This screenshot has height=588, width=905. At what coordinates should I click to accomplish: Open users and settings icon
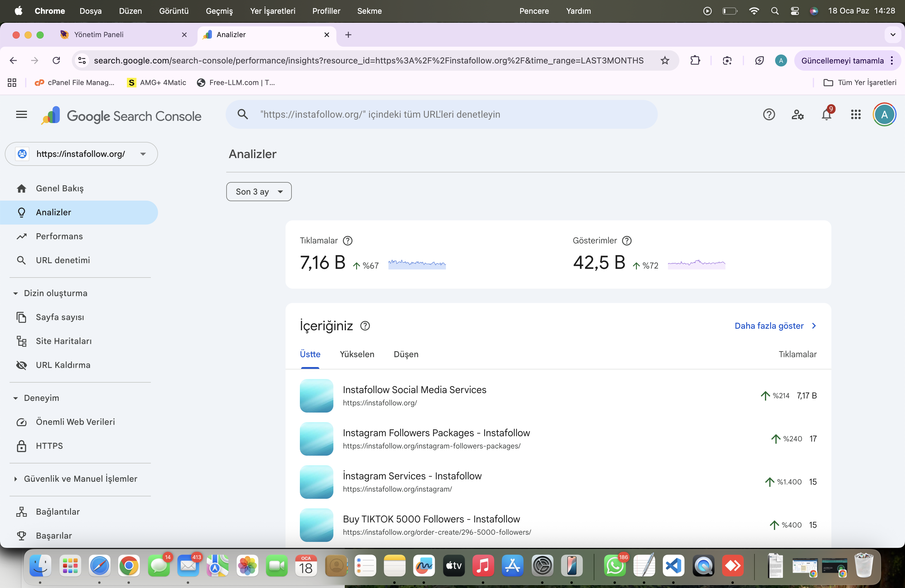pyautogui.click(x=797, y=114)
